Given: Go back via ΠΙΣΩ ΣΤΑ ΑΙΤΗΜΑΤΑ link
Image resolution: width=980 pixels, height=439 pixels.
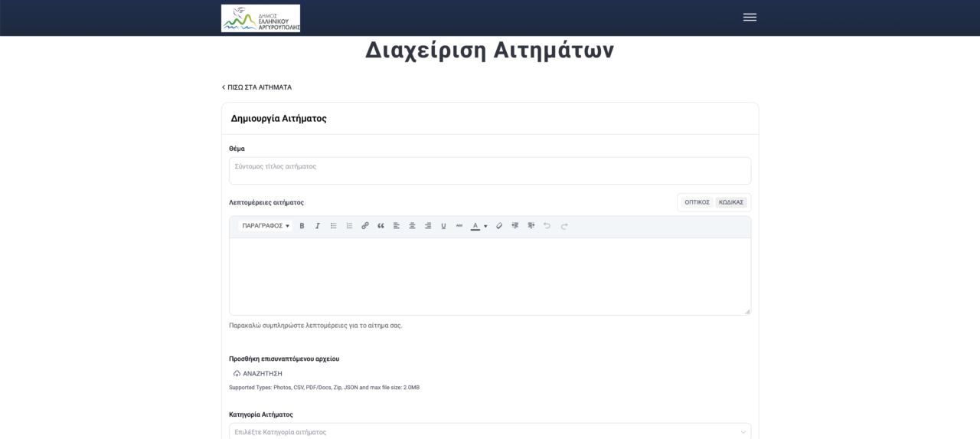Looking at the screenshot, I should tap(257, 87).
